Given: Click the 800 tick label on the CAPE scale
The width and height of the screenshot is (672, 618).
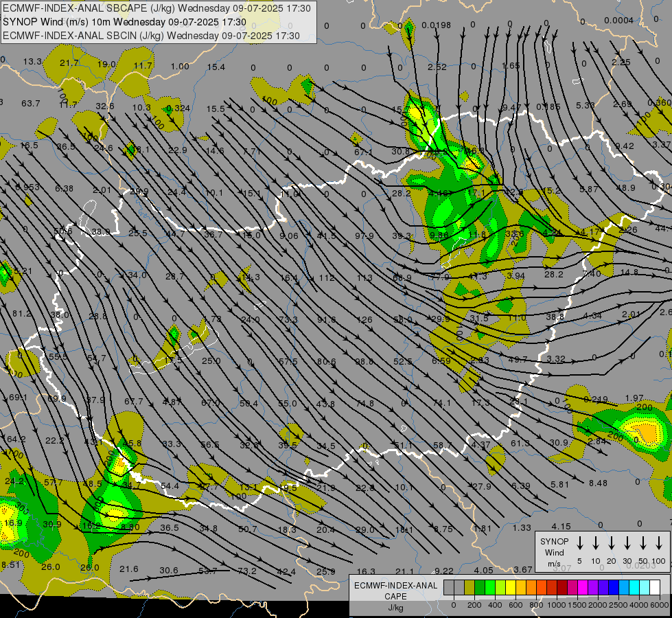Looking at the screenshot, I should (536, 605).
